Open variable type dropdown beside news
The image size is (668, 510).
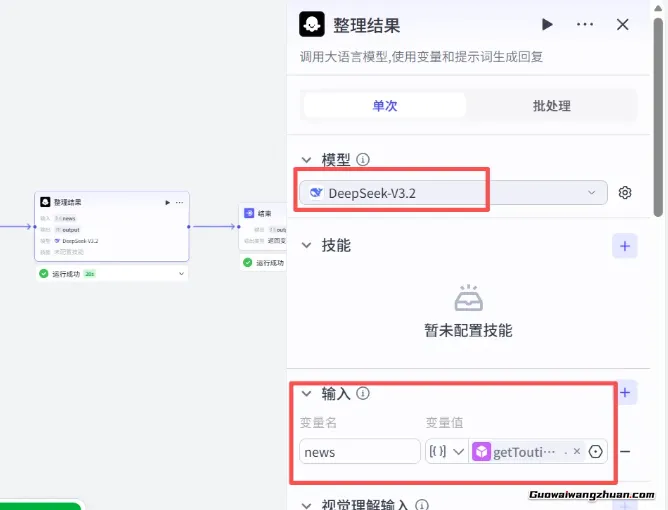click(x=446, y=452)
